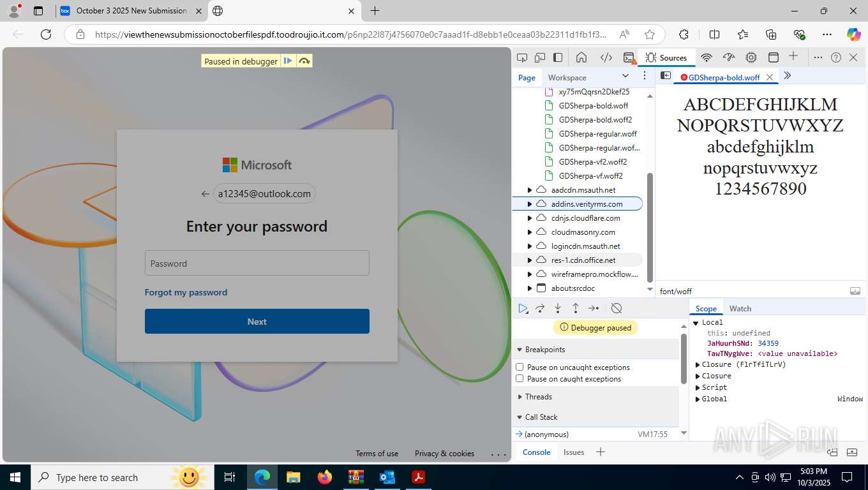Click the page overlay resume execution button

(x=288, y=61)
